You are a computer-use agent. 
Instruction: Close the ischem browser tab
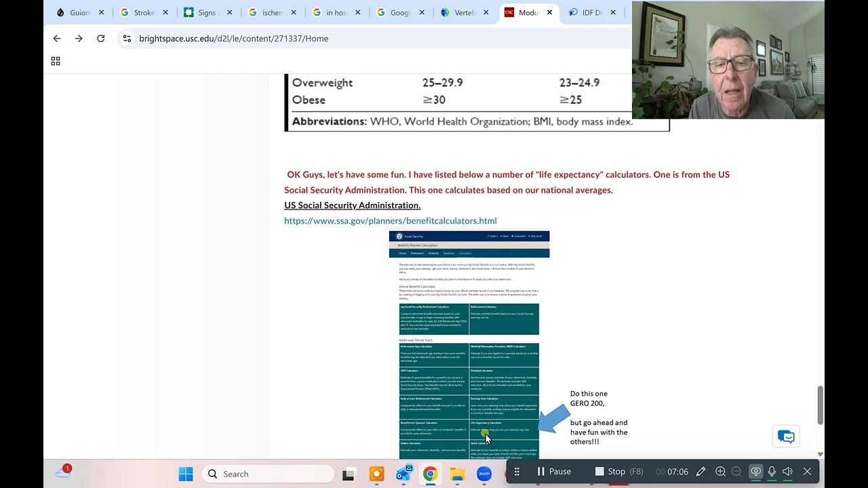pyautogui.click(x=294, y=12)
